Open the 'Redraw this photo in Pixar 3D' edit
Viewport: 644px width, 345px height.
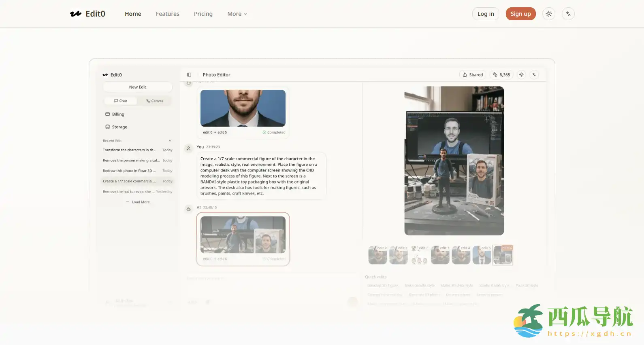tap(129, 171)
